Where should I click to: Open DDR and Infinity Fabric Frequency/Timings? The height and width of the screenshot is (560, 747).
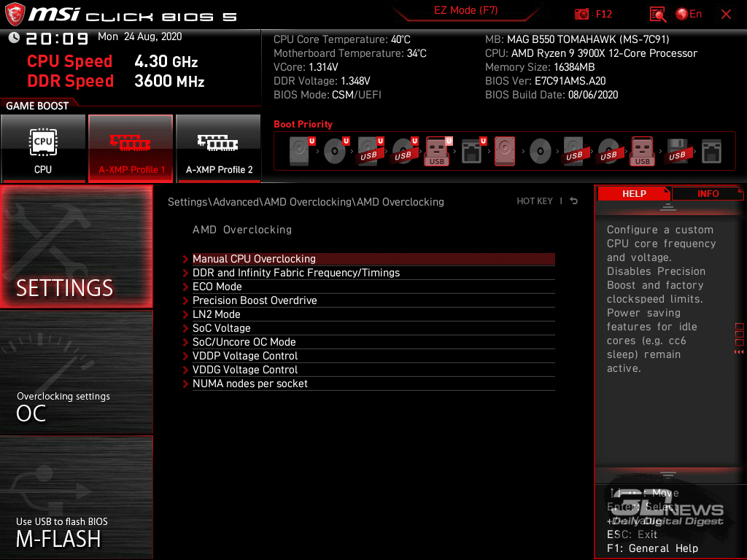[x=373, y=273]
